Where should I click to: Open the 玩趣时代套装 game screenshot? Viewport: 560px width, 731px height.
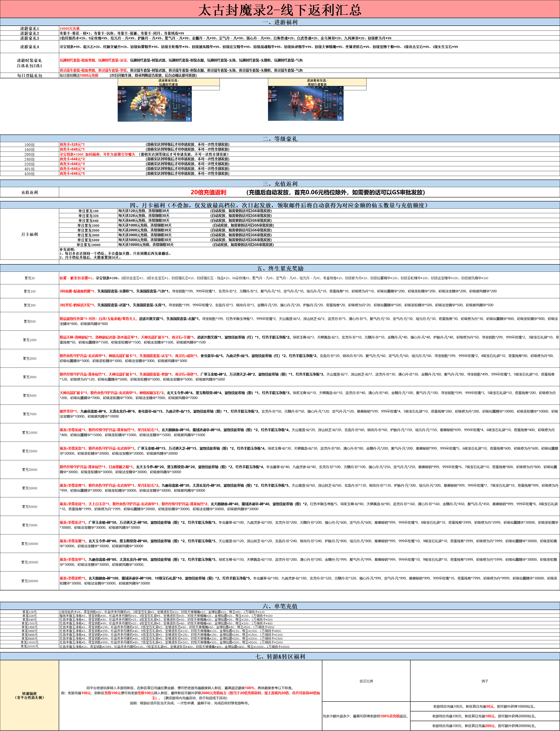coord(155,104)
